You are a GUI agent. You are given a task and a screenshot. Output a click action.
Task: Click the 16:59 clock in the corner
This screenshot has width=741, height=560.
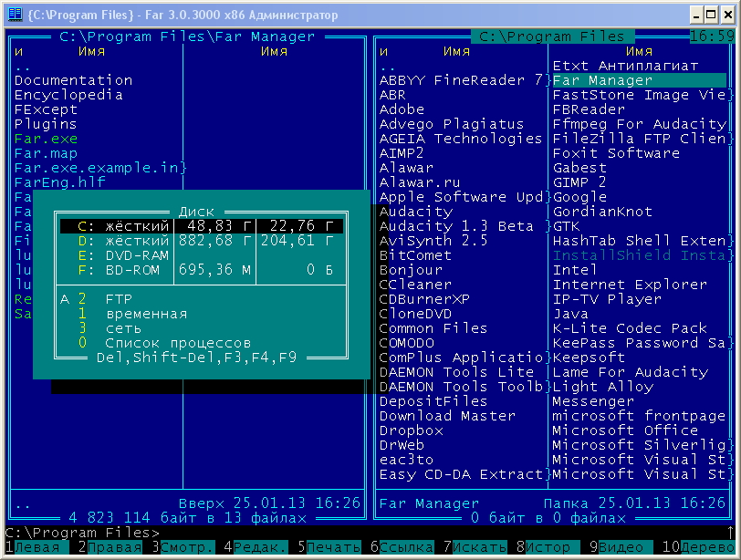[x=712, y=36]
